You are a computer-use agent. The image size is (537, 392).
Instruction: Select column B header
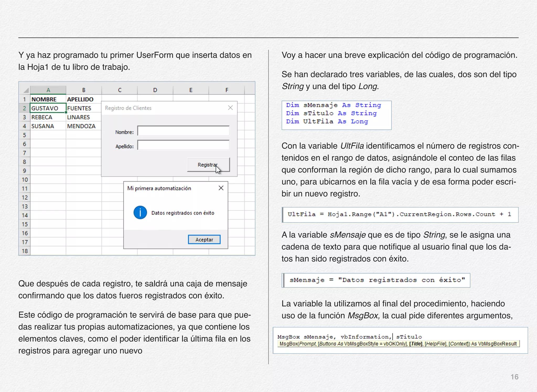point(84,90)
